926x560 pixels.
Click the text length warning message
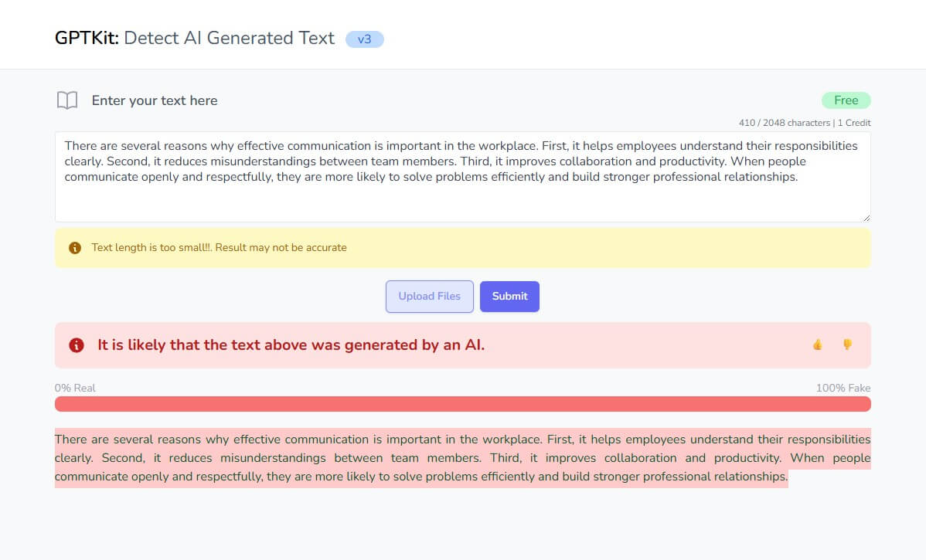pos(219,248)
